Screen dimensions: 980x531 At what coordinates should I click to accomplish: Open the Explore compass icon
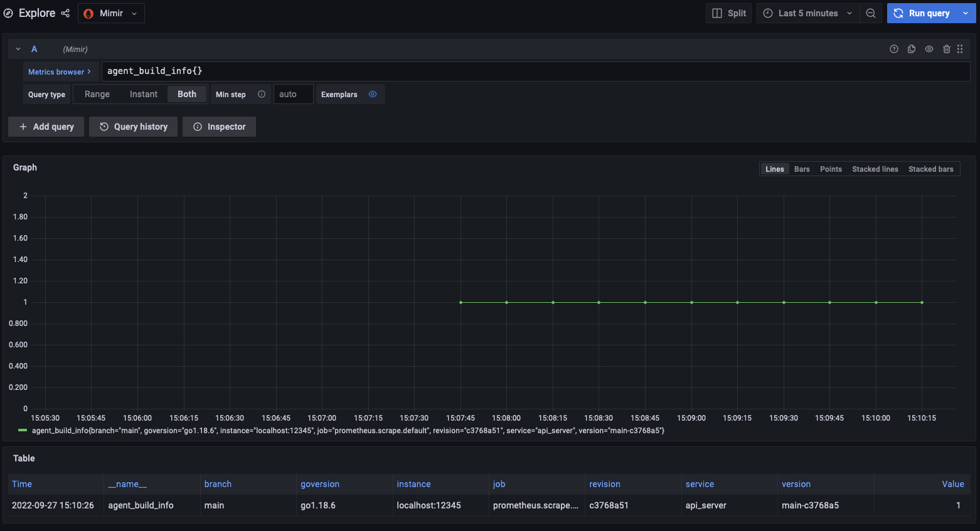[8, 13]
